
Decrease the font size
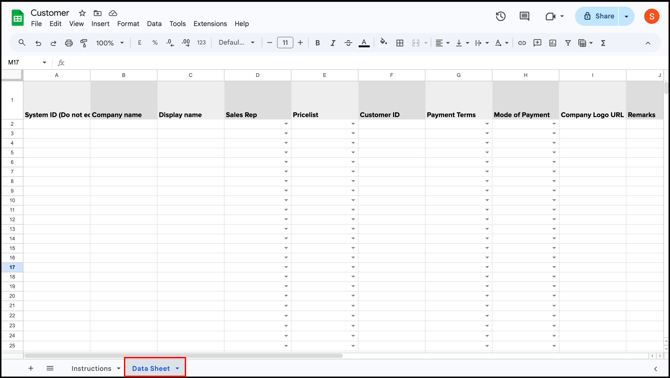pos(270,43)
